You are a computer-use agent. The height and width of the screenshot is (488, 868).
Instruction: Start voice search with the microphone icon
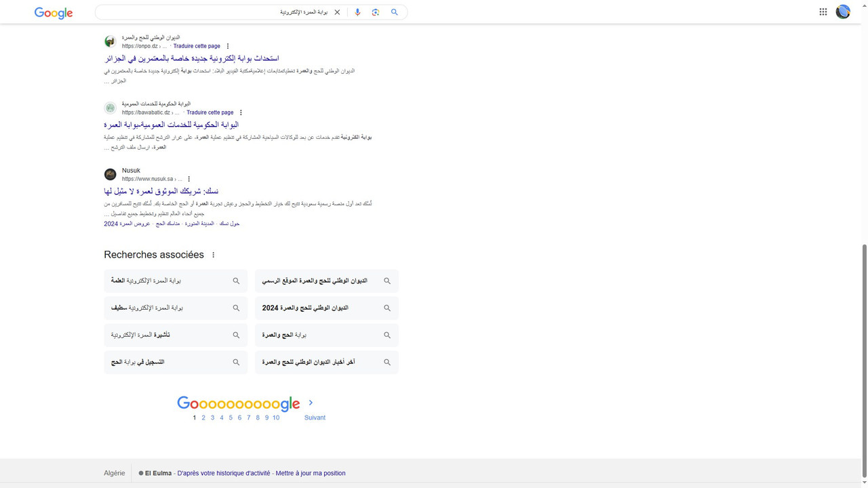pos(357,12)
